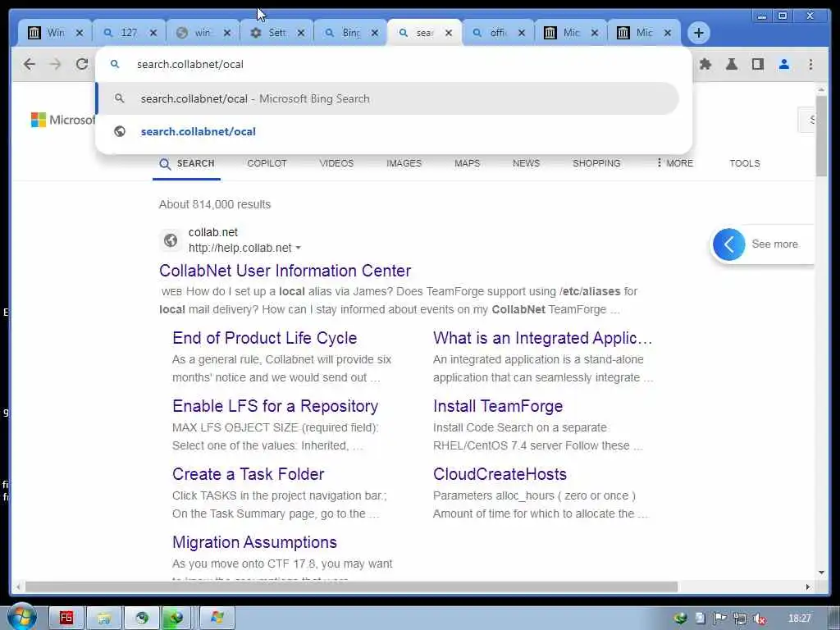This screenshot has height=630, width=840.
Task: Open the profile avatar icon
Action: [783, 64]
